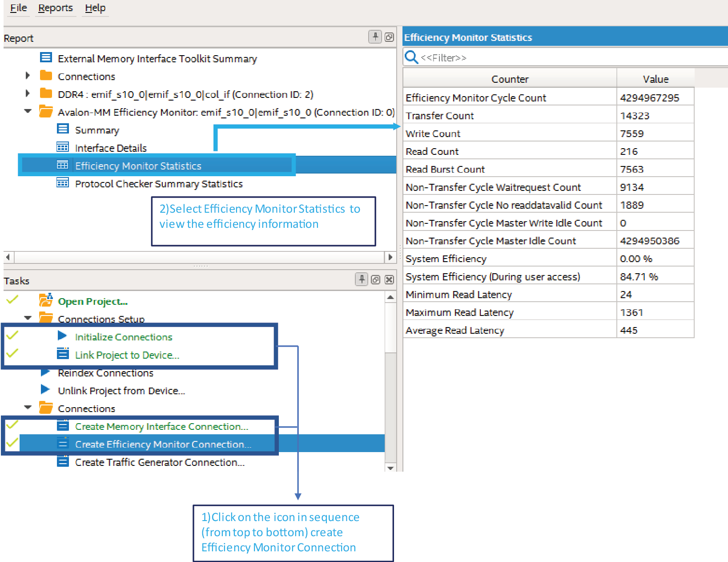This screenshot has width=728, height=562.
Task: Expand the DDR4 emif_s10_0 connection node
Action: click(x=28, y=93)
